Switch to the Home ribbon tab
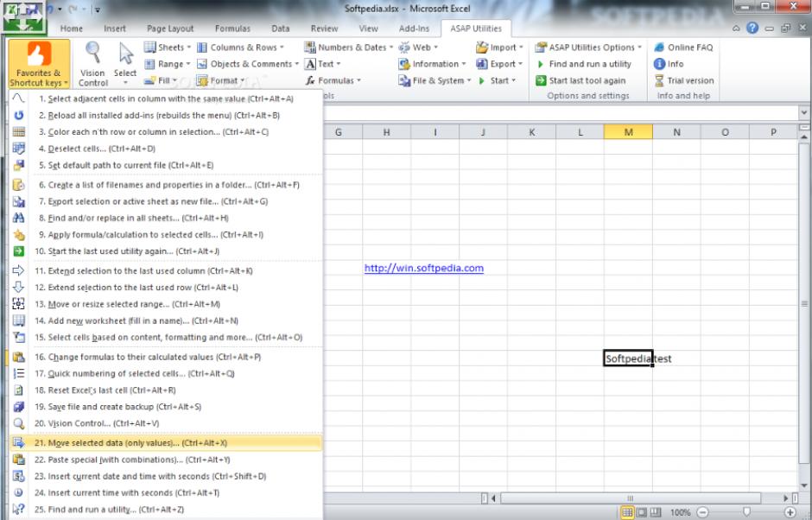The height and width of the screenshot is (520, 812). (72, 29)
